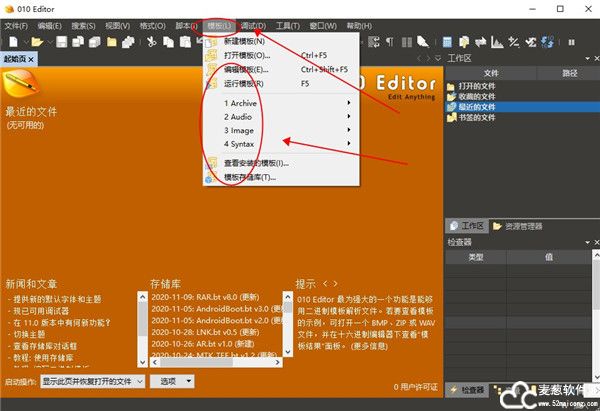Screen dimensions: 600x411
Task: Open the 视图(V) menu
Action: click(x=117, y=26)
